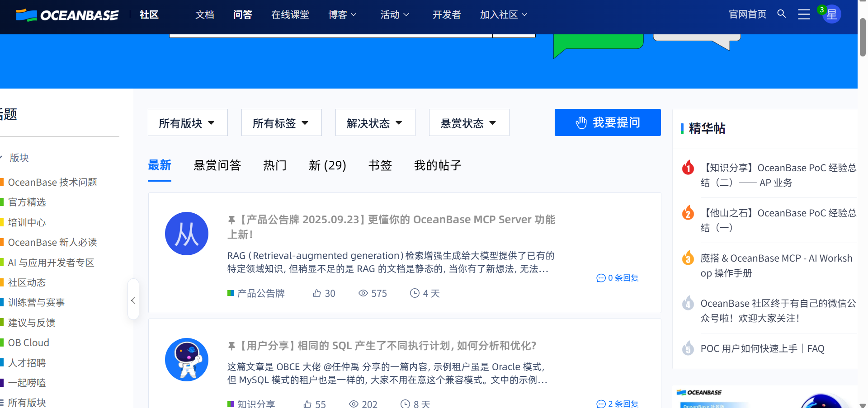Open the hamburger menu icon
Viewport: 868px width, 408px height.
pyautogui.click(x=804, y=14)
